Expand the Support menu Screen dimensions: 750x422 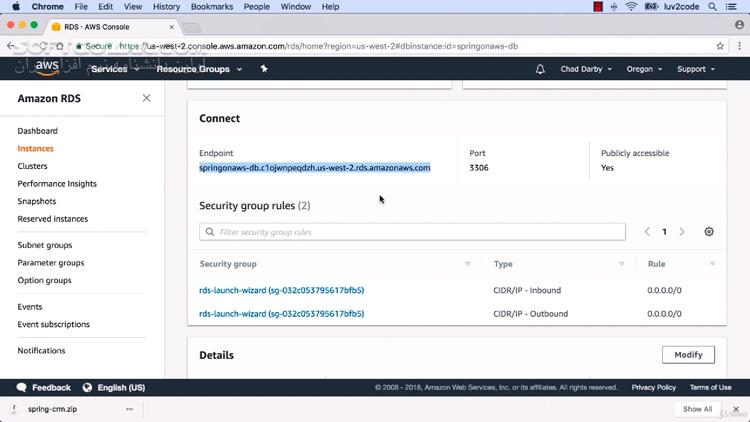click(696, 69)
